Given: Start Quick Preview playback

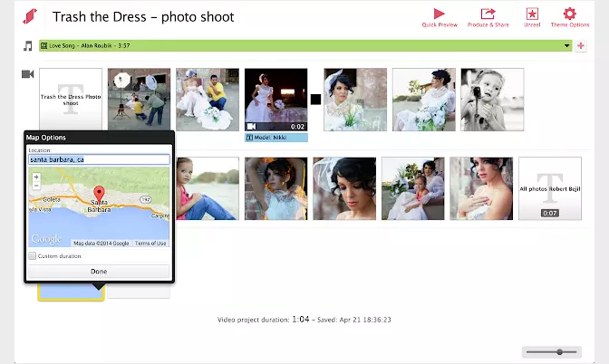Looking at the screenshot, I should tap(440, 17).
